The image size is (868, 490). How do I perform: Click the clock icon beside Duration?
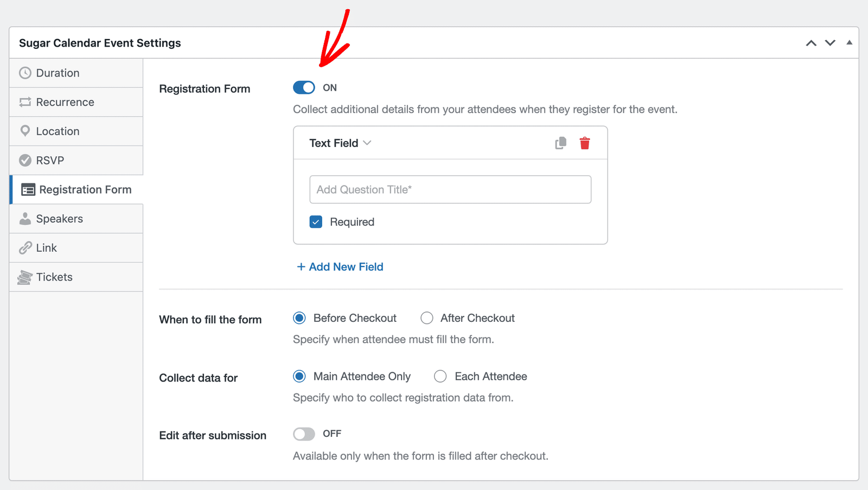tap(25, 73)
